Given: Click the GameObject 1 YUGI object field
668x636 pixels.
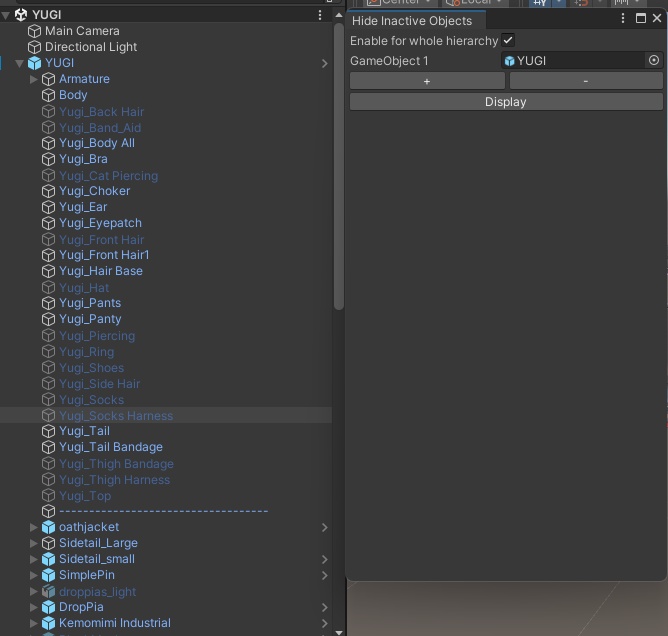Looking at the screenshot, I should click(573, 60).
